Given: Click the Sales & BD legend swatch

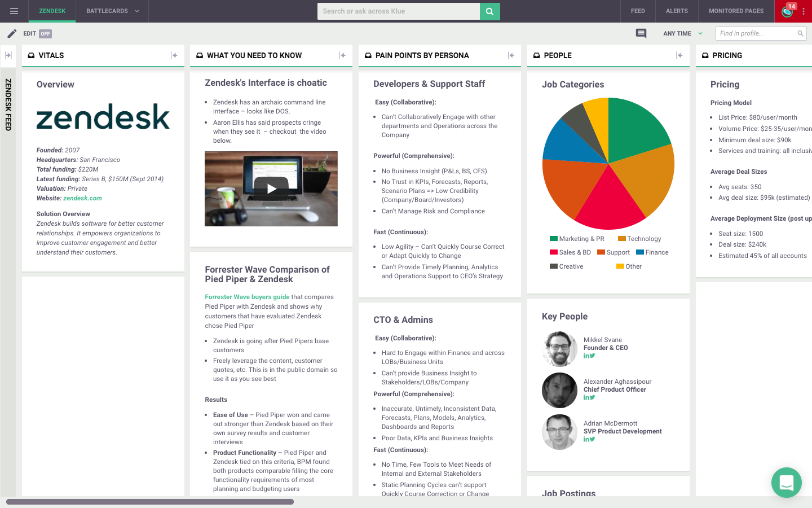Looking at the screenshot, I should [x=554, y=252].
